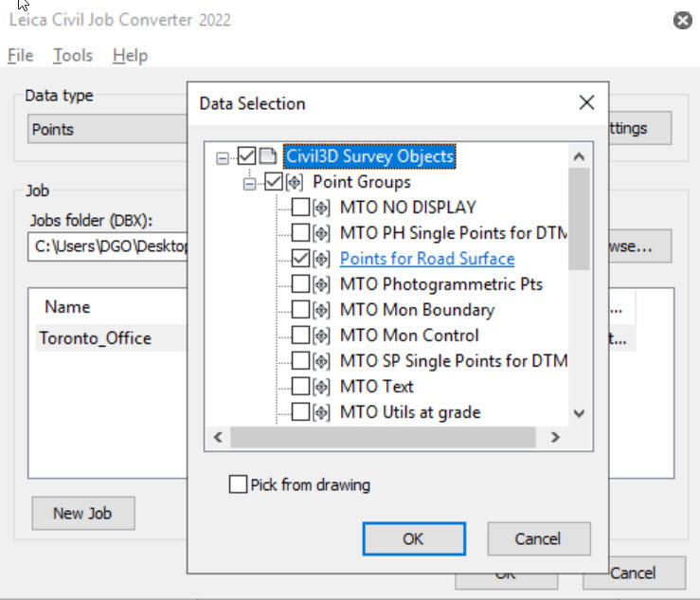Click the MTO Text point group icon
The width and height of the screenshot is (700, 600).
[322, 386]
